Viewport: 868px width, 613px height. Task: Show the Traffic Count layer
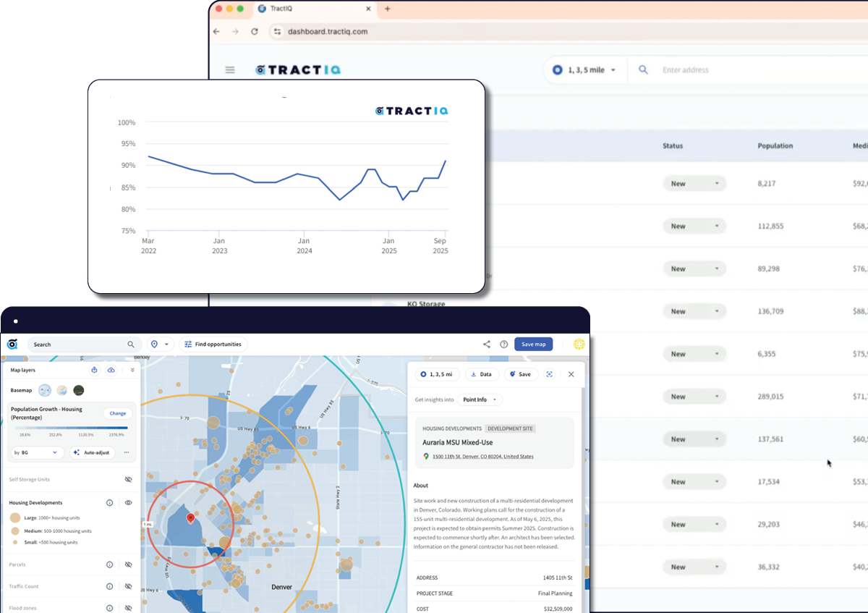(128, 586)
